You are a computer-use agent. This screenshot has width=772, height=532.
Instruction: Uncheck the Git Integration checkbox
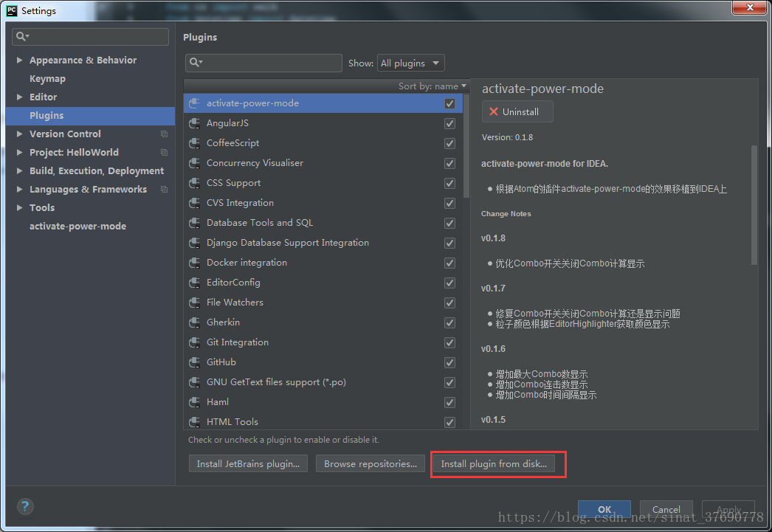tap(449, 342)
